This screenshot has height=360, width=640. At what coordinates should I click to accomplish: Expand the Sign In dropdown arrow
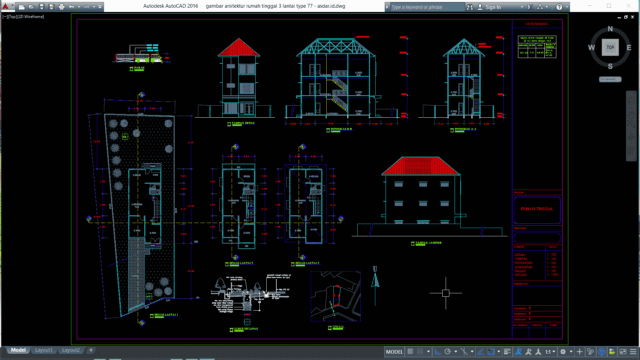(x=522, y=7)
